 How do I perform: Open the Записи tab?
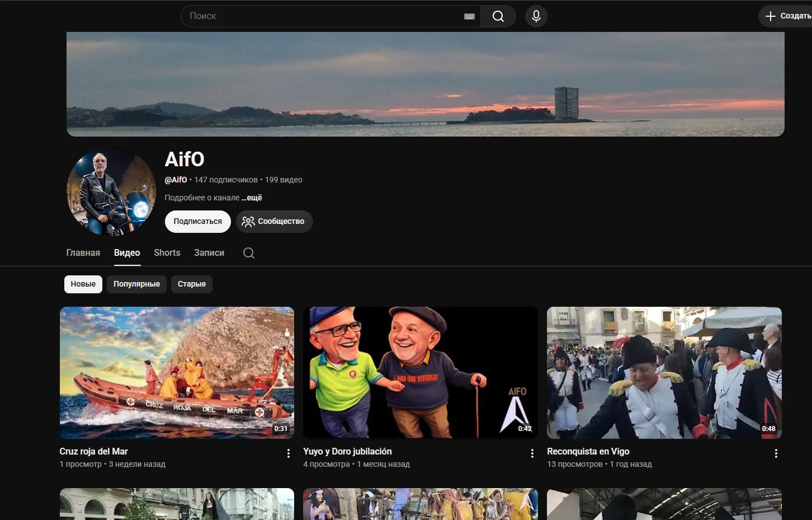[209, 253]
